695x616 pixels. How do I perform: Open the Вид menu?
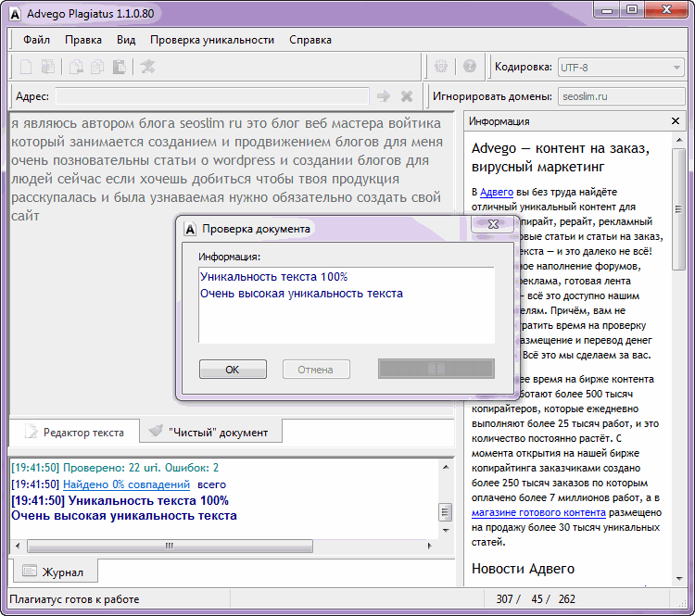pos(126,40)
